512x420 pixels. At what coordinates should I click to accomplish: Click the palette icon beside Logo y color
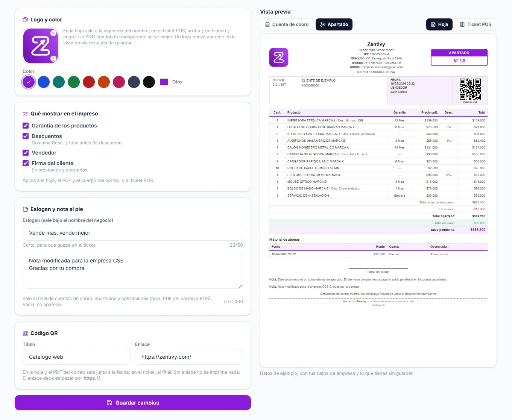click(x=25, y=20)
